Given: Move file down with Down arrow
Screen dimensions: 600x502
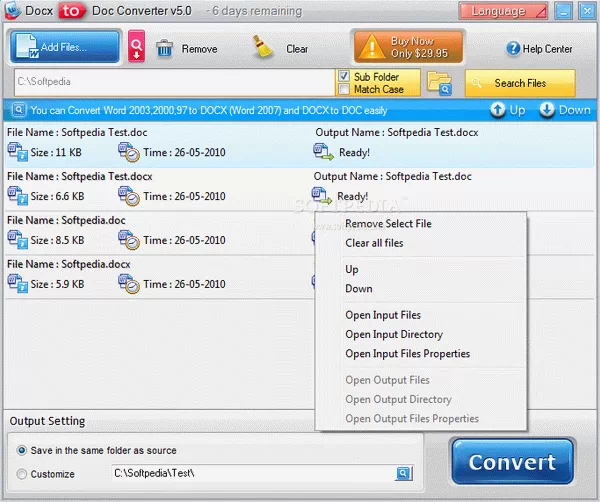Looking at the screenshot, I should click(x=566, y=110).
